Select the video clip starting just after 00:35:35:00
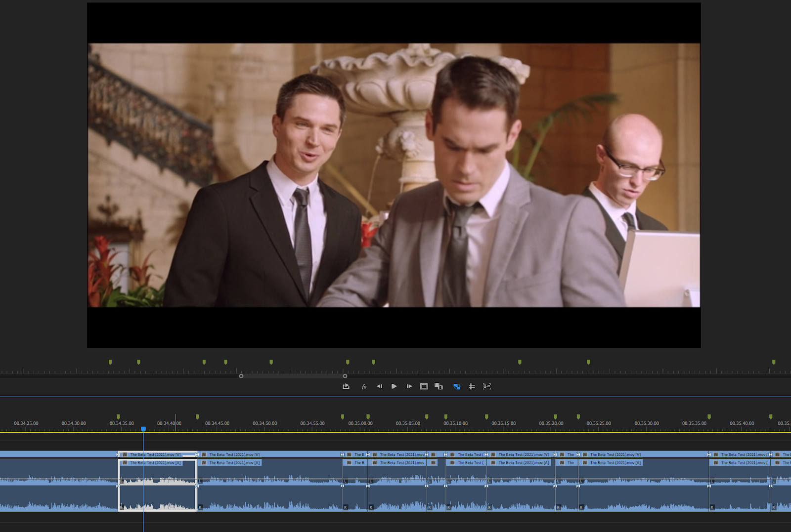The width and height of the screenshot is (791, 532). pos(740,454)
